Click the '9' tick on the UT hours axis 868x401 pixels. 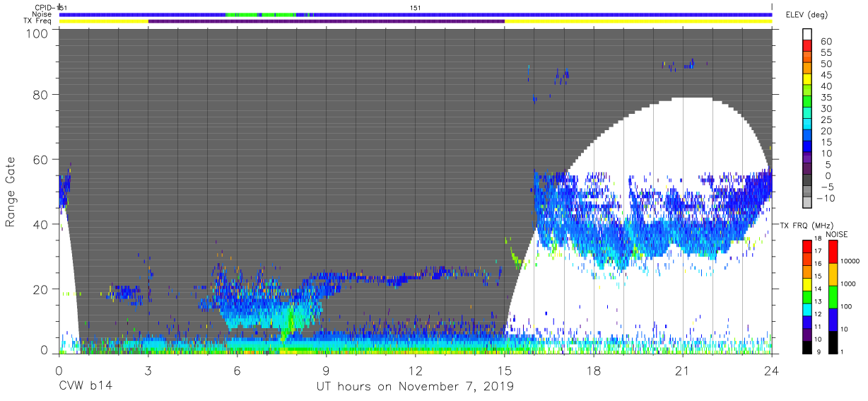click(x=326, y=370)
